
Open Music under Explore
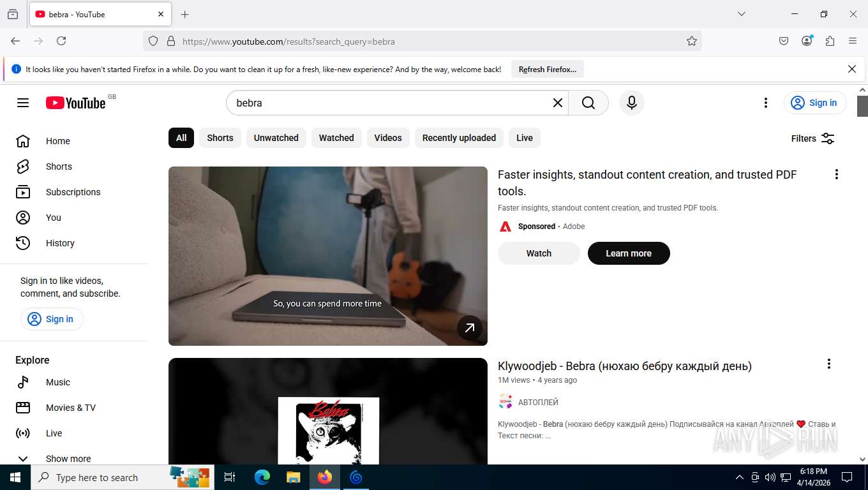tap(74, 382)
